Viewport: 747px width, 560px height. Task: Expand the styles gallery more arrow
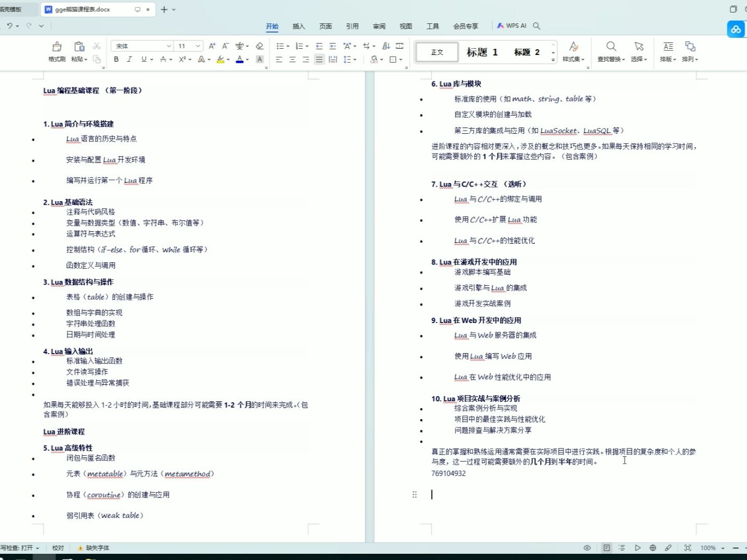click(553, 60)
